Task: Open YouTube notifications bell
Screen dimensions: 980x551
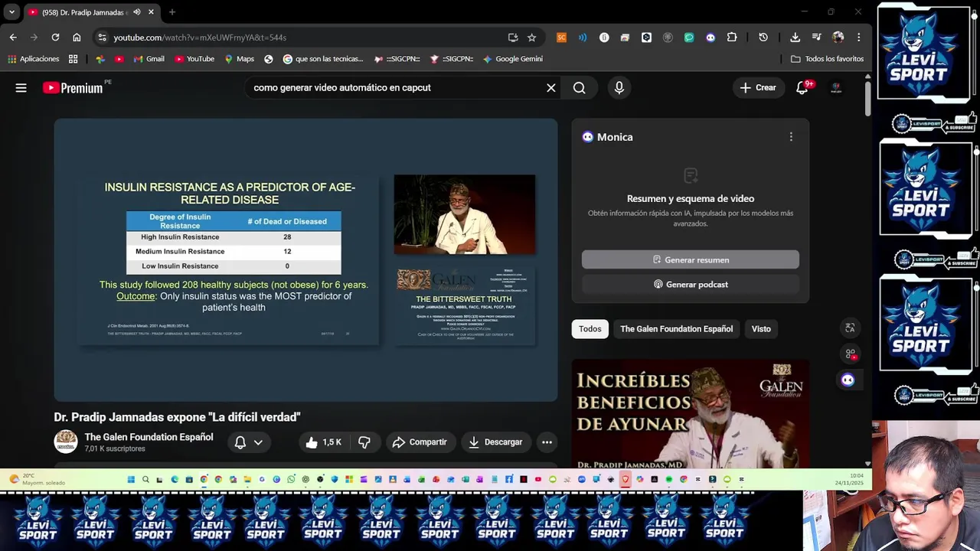Action: click(x=802, y=88)
